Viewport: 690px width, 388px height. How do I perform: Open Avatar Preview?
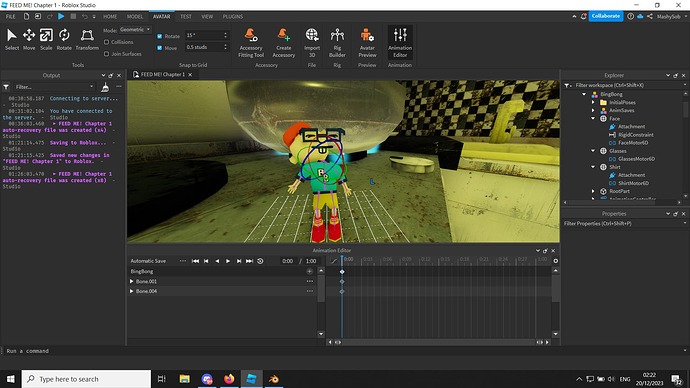pos(367,43)
